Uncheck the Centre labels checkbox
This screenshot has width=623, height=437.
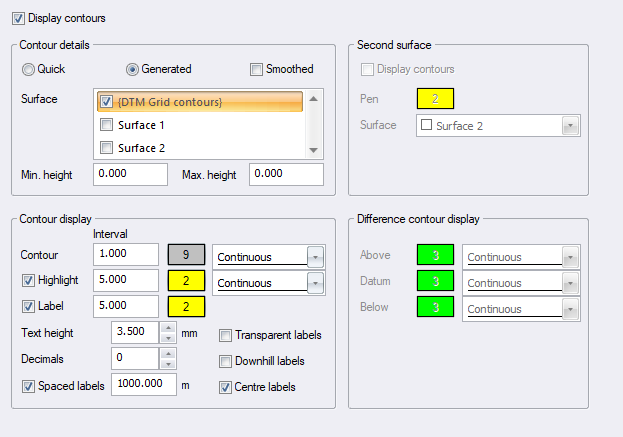[x=226, y=387]
